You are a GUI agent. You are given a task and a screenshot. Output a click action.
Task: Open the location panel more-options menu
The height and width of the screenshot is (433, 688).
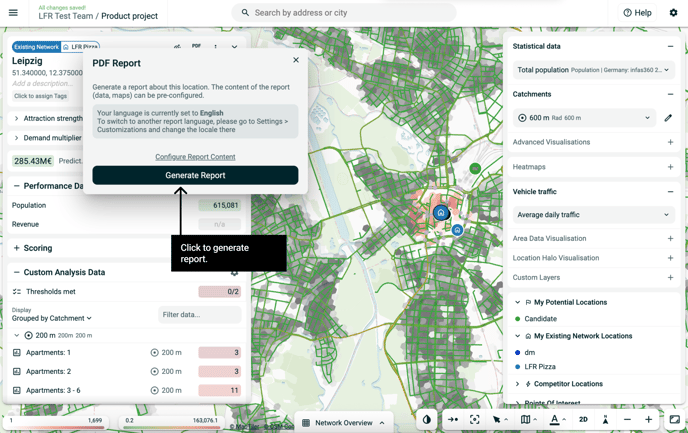pyautogui.click(x=215, y=46)
